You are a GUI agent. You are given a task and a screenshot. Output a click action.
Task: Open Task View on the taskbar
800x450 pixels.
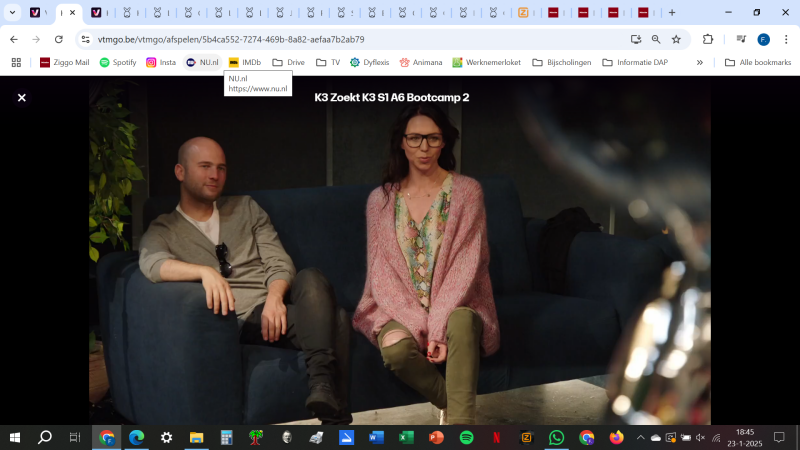75,437
